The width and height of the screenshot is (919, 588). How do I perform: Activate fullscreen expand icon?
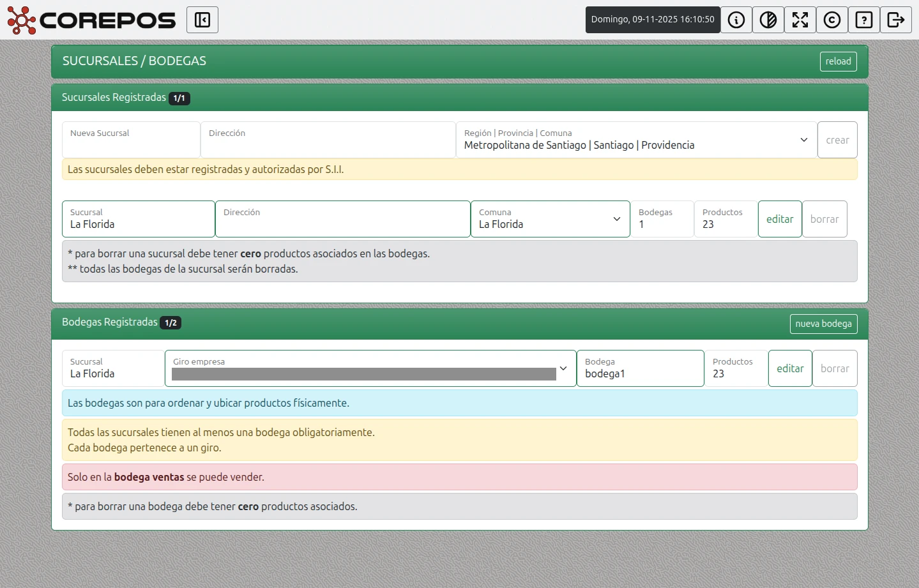pos(800,20)
